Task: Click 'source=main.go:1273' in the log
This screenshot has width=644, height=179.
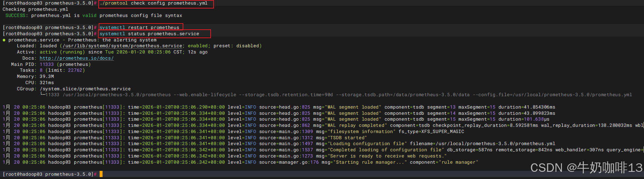Action: (286, 156)
